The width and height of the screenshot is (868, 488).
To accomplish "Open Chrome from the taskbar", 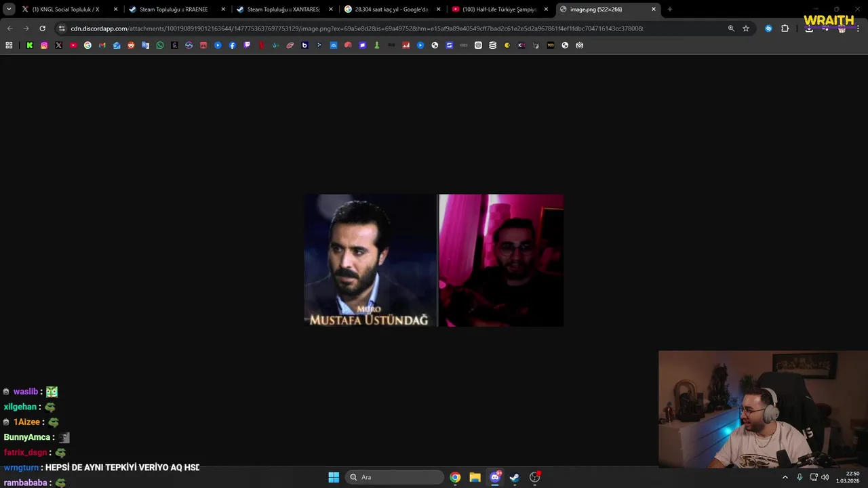I will [x=455, y=477].
